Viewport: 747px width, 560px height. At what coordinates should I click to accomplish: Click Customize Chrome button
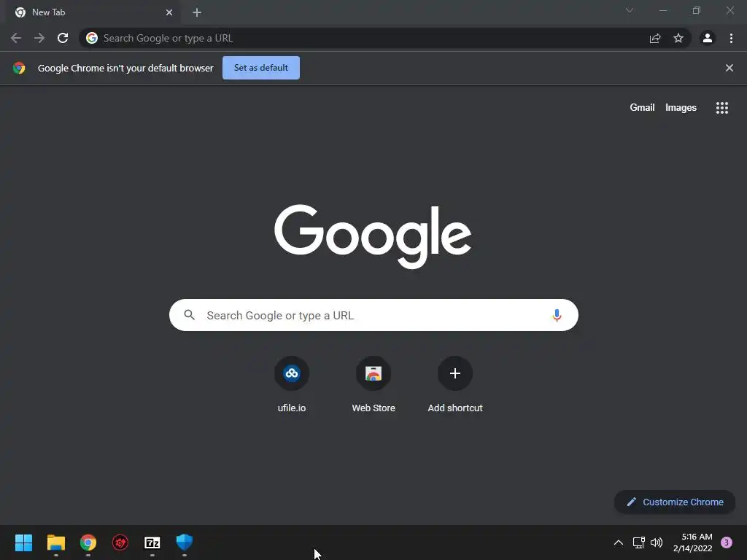click(675, 502)
